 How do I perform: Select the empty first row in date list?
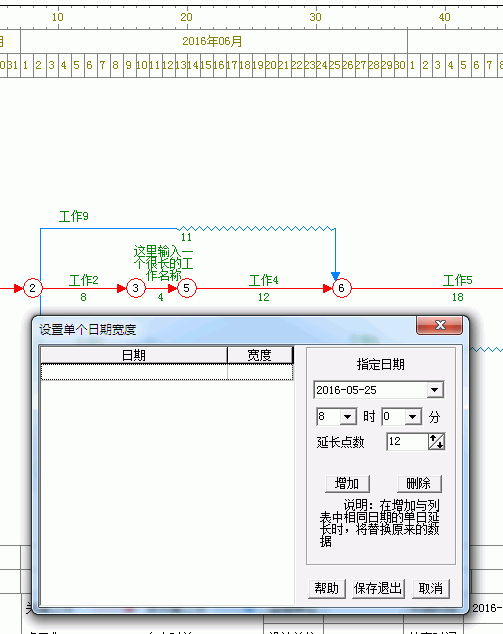click(167, 372)
